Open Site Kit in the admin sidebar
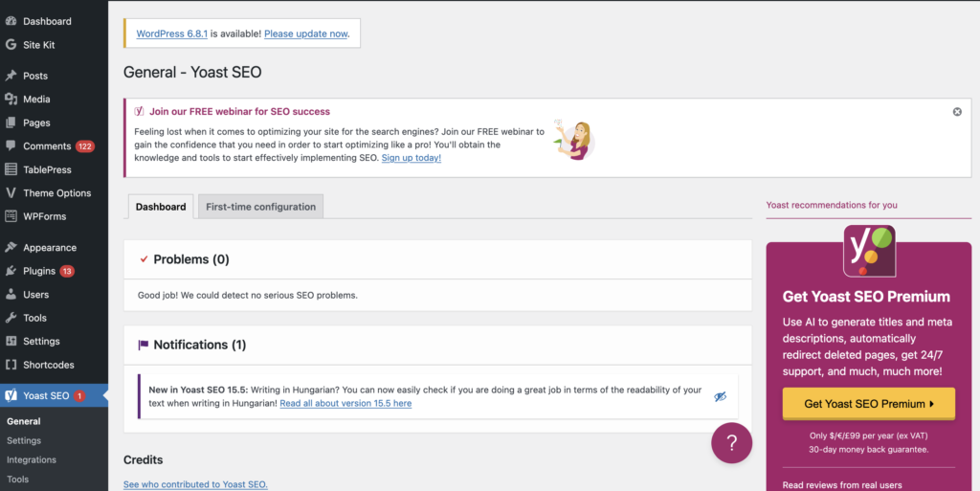 click(x=54, y=45)
